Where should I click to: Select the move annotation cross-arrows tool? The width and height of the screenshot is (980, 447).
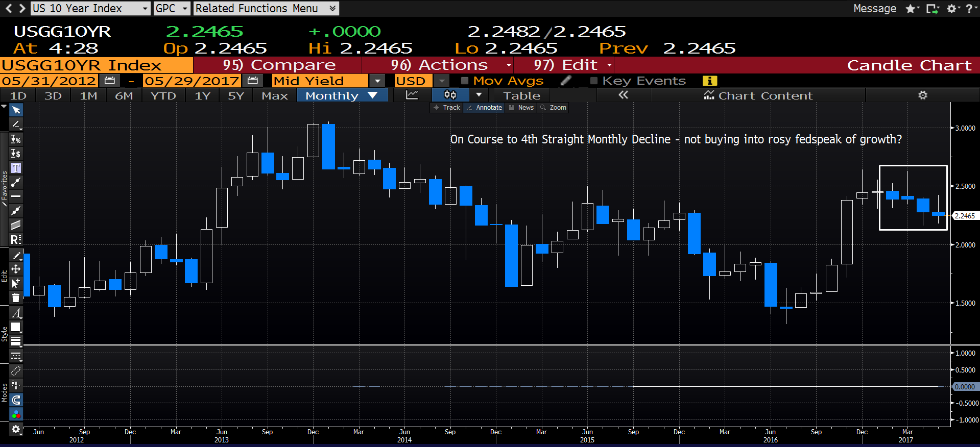click(16, 269)
